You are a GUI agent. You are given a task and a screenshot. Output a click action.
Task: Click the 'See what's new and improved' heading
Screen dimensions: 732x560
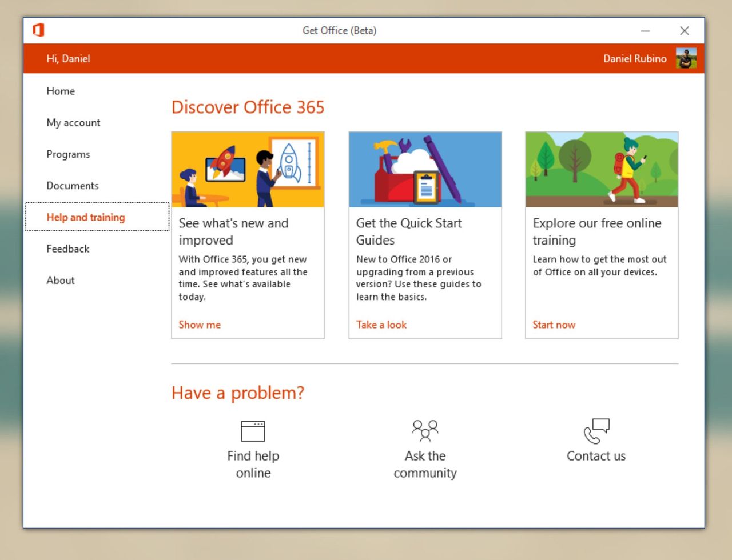[233, 231]
